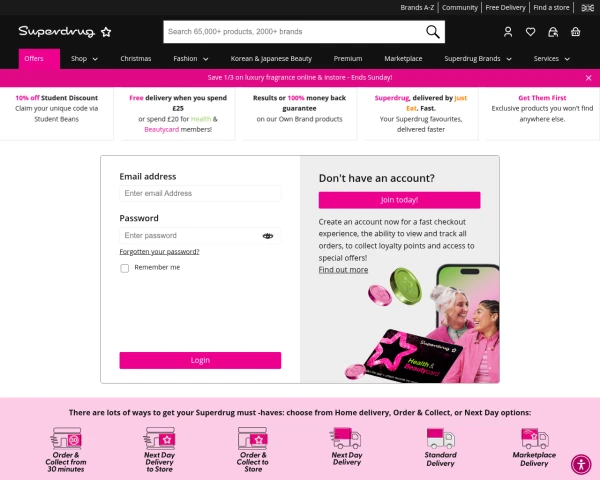Open the account profile icon
The height and width of the screenshot is (480, 600).
[x=508, y=32]
